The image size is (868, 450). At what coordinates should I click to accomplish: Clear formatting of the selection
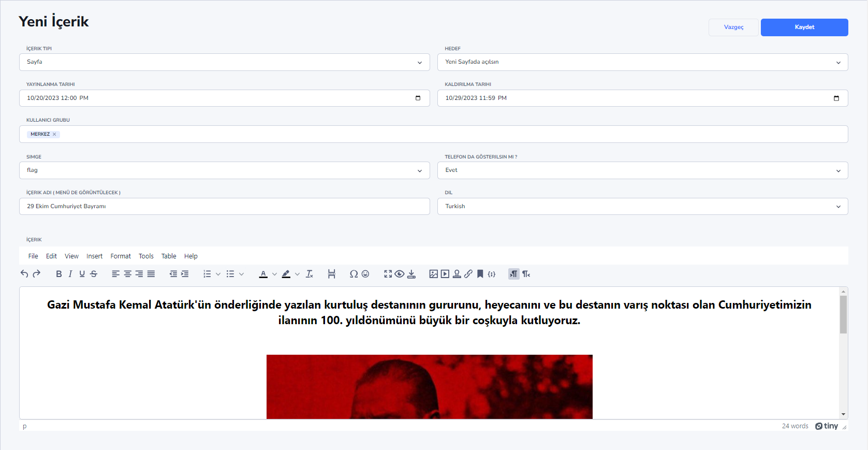[310, 274]
